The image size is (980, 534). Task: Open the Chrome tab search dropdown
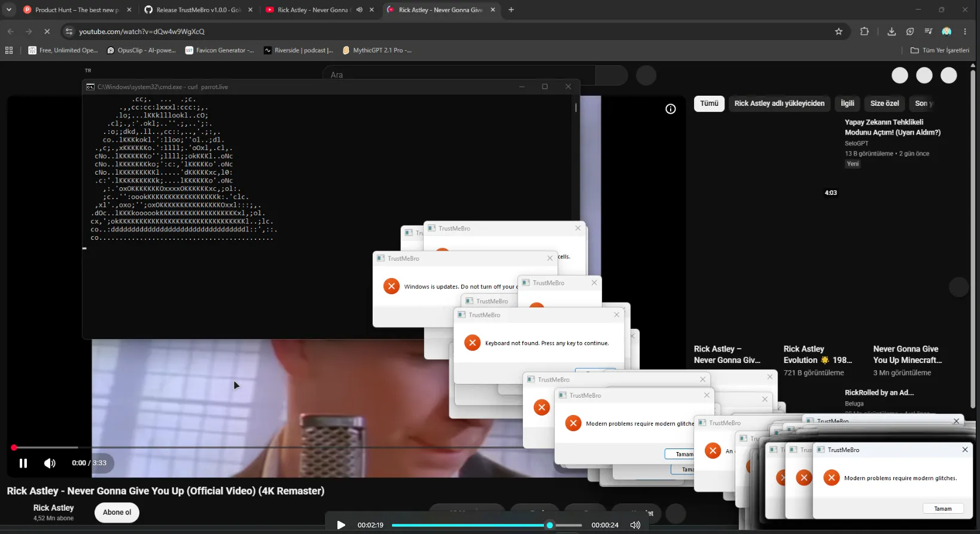(x=9, y=10)
